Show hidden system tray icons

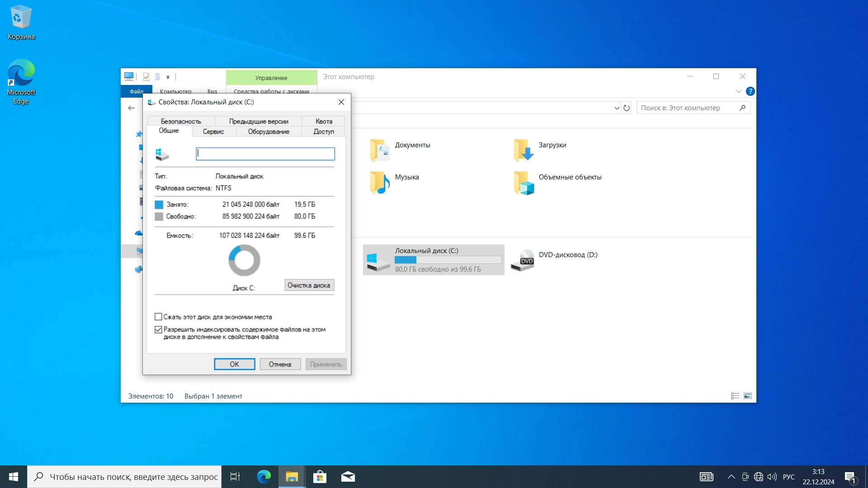(731, 477)
